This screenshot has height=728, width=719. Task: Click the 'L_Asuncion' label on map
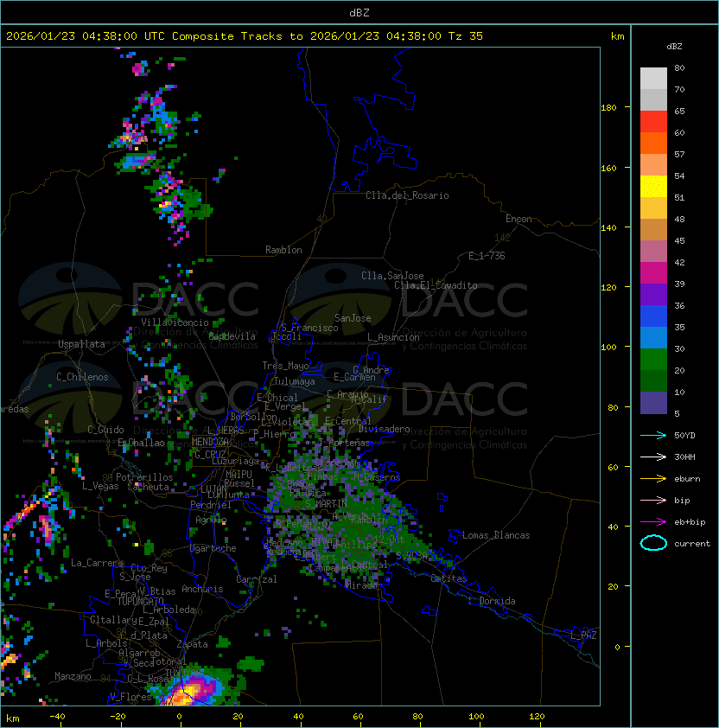[x=393, y=337]
